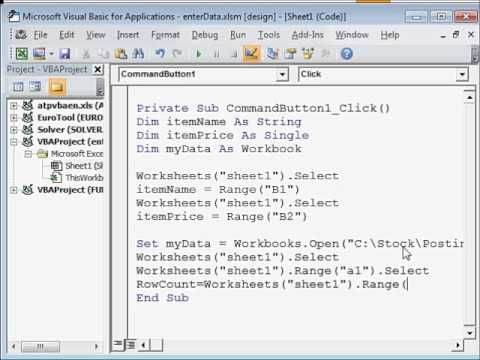Expand the VBAProject (FU... project node

tap(14, 190)
